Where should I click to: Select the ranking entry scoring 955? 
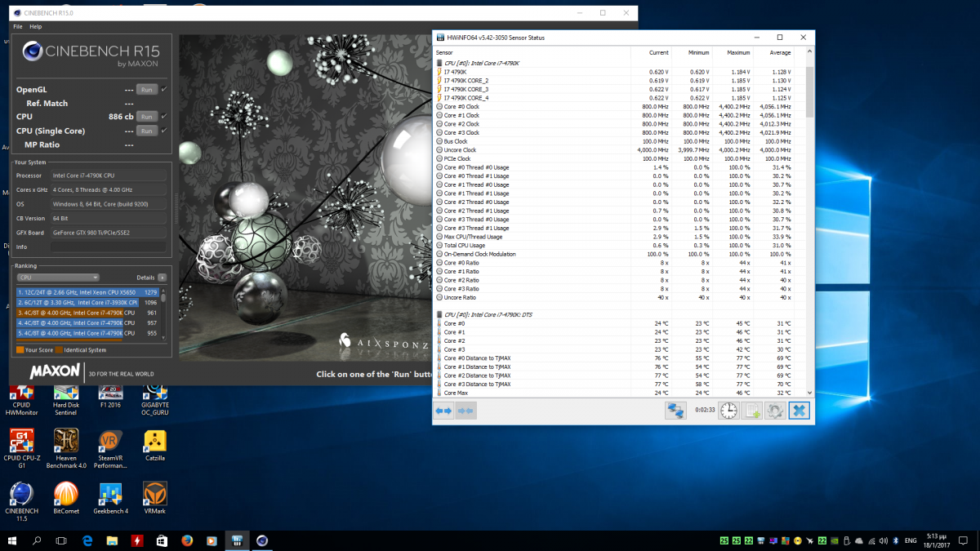[x=88, y=333]
